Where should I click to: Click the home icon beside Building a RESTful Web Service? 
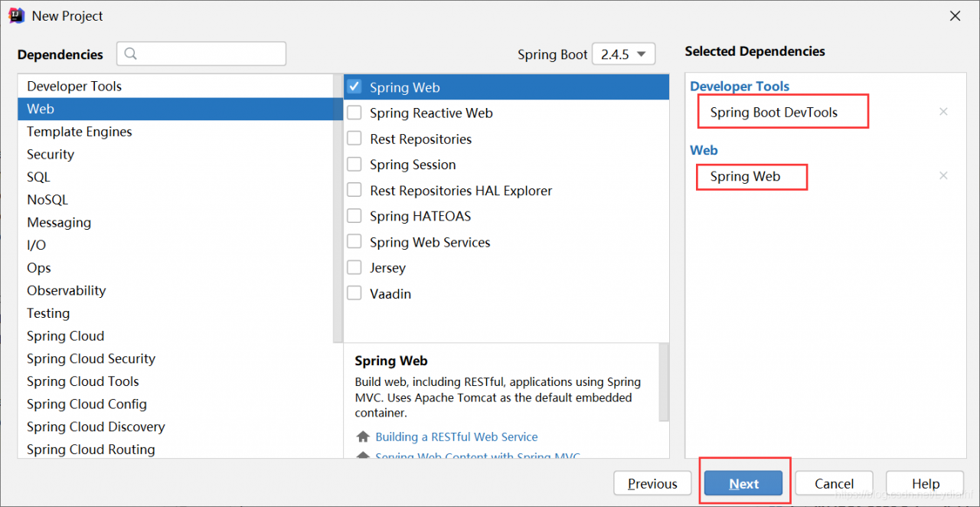(363, 437)
